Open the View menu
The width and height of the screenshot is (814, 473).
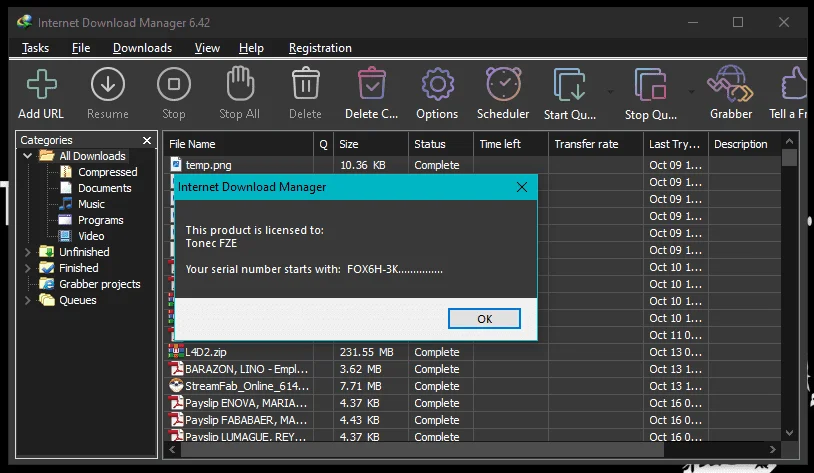coord(207,48)
